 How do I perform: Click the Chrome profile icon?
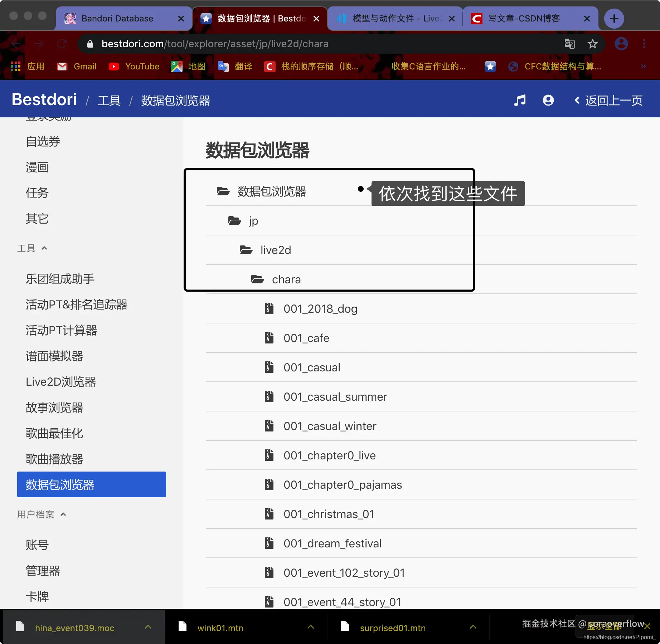[622, 44]
